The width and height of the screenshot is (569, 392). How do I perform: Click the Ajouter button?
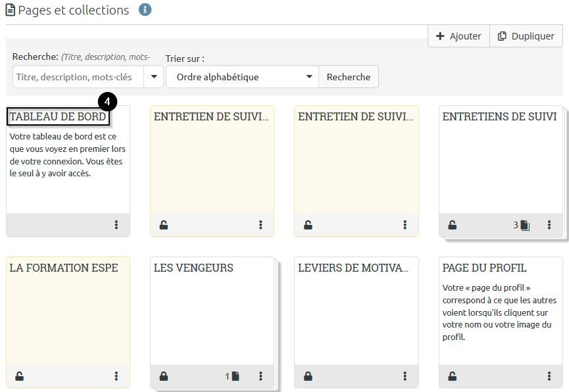[458, 36]
